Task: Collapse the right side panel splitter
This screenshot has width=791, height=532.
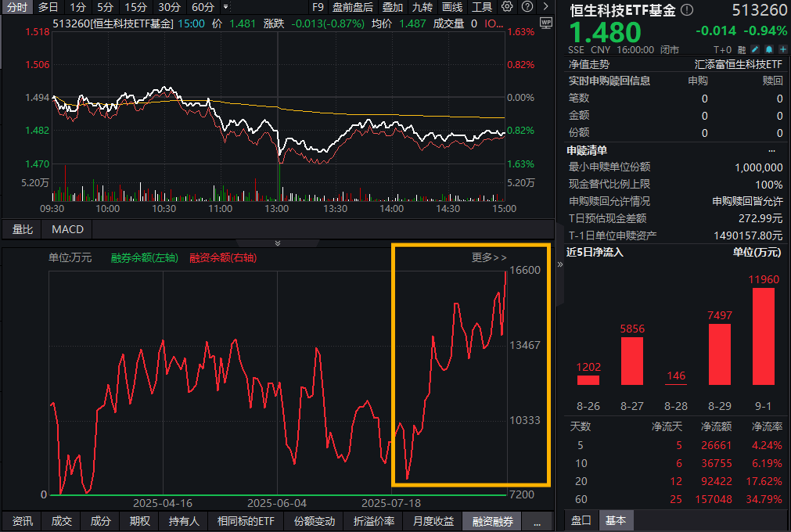Action: (559, 265)
